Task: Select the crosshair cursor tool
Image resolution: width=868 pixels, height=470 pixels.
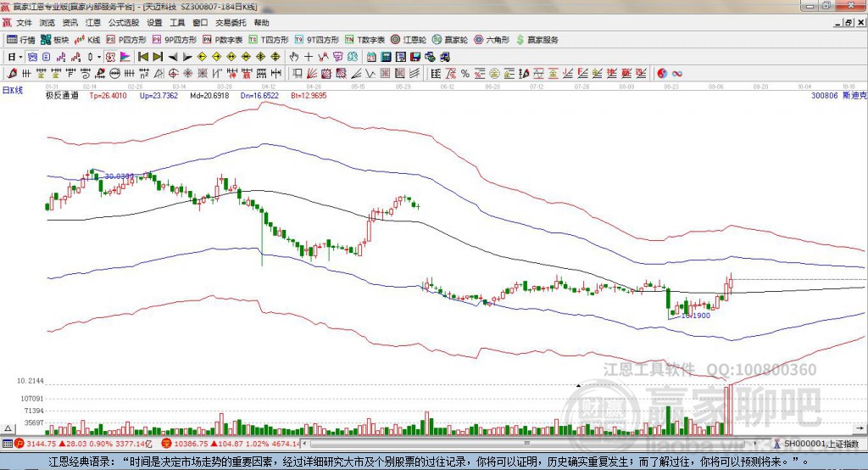Action: tap(309, 57)
